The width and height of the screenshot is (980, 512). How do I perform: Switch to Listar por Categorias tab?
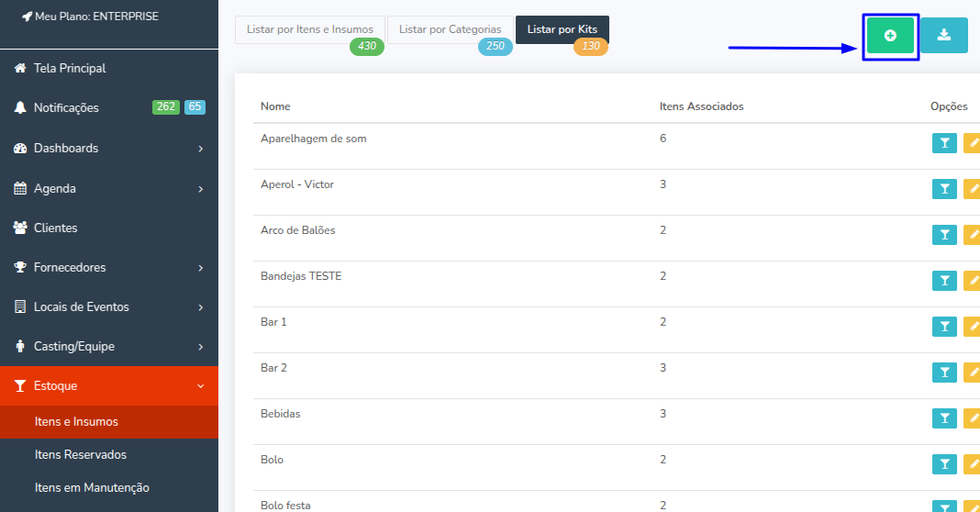pyautogui.click(x=450, y=29)
